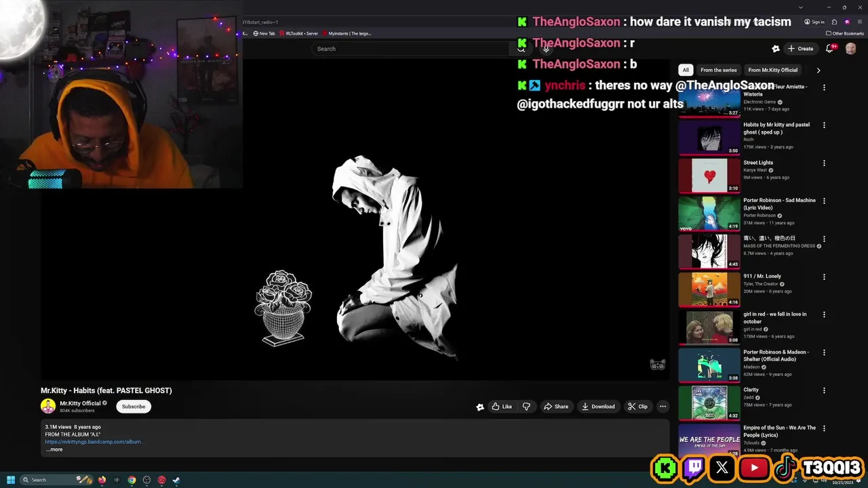Open Porter Robinson Sad Machine thumbnail

point(709,213)
